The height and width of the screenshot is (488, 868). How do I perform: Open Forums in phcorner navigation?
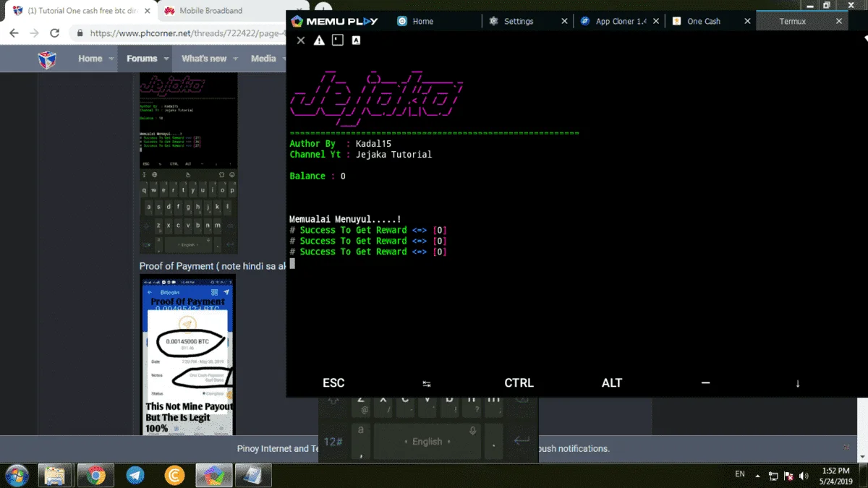142,59
